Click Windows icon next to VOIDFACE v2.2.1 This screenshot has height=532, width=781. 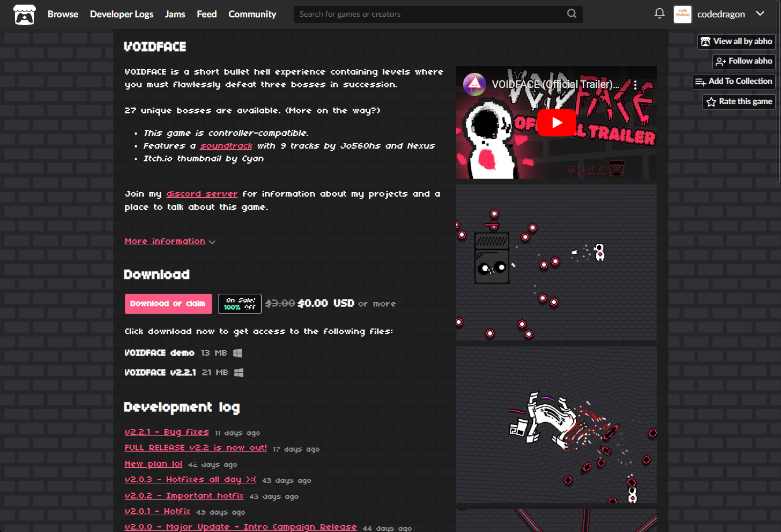[239, 372]
